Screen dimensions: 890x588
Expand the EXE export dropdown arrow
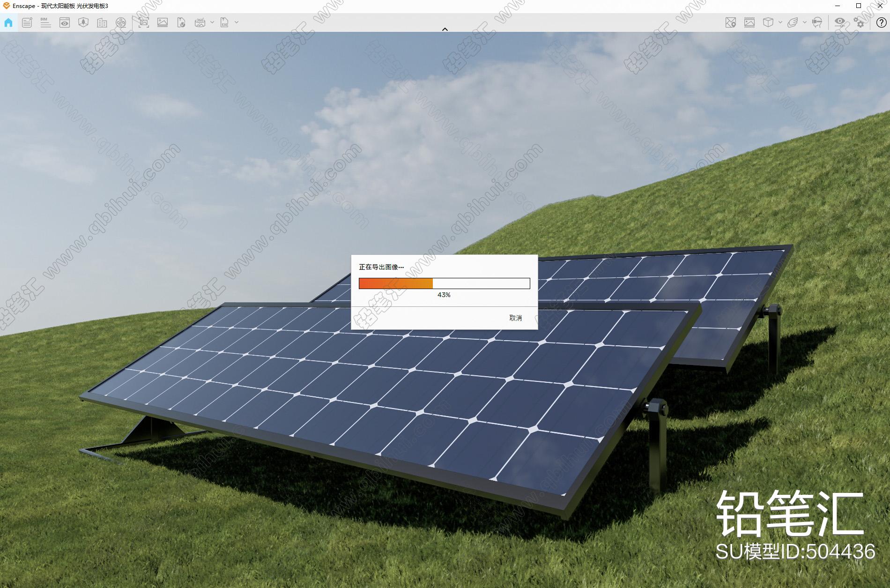(x=237, y=22)
